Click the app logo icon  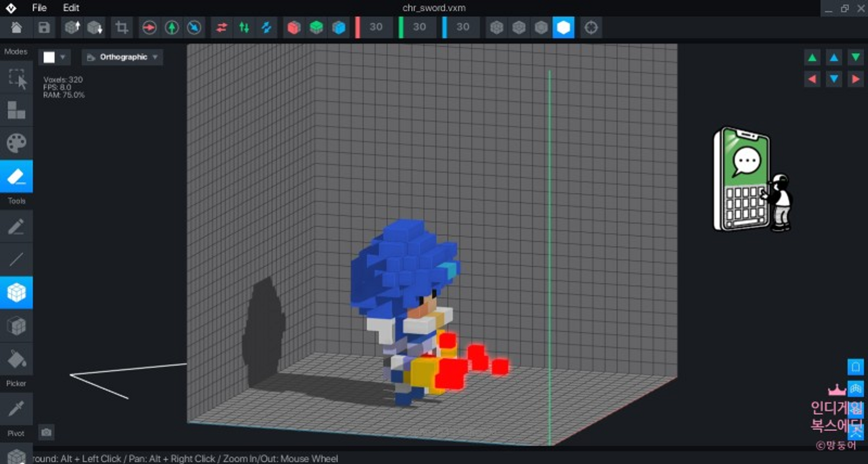[x=11, y=8]
